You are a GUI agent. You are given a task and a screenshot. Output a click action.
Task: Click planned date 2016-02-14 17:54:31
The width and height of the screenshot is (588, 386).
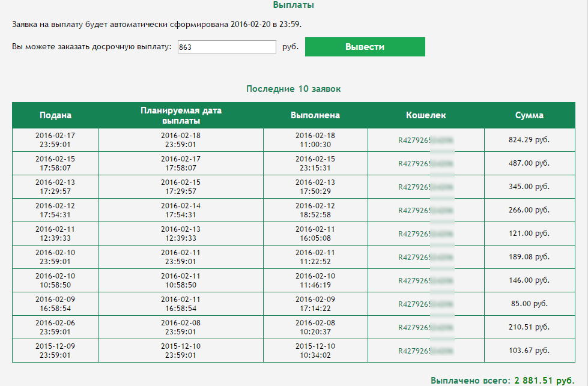(181, 210)
